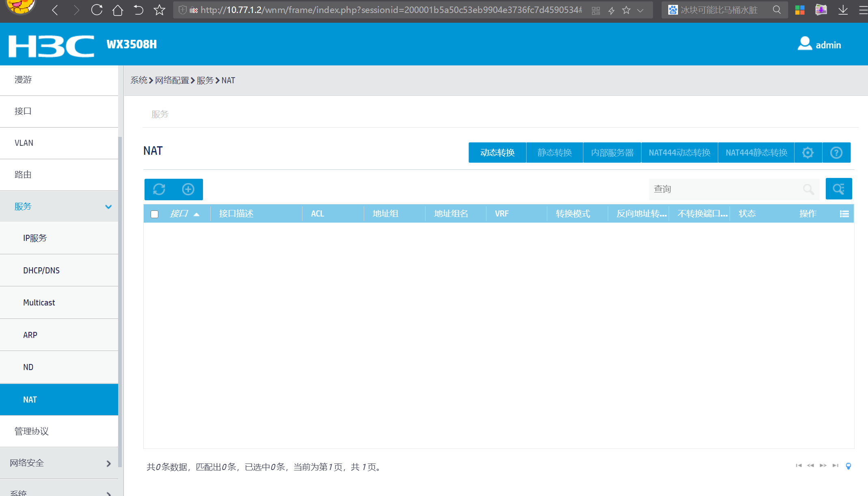Open NAT settings gear icon
Image resolution: width=868 pixels, height=496 pixels.
point(808,153)
